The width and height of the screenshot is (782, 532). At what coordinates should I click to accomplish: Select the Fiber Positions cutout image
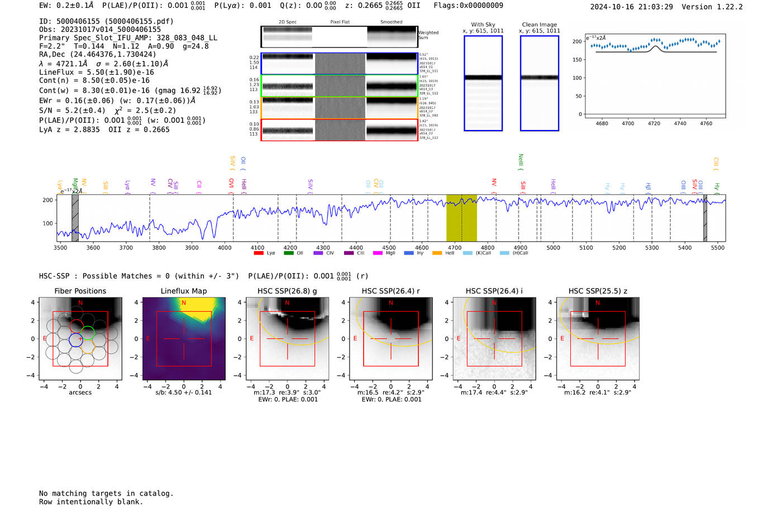(x=80, y=338)
